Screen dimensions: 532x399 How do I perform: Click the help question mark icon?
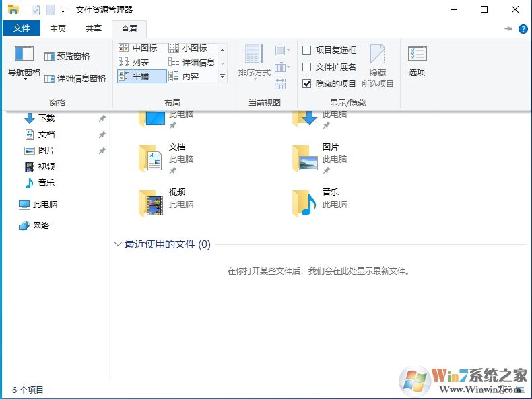(x=523, y=29)
